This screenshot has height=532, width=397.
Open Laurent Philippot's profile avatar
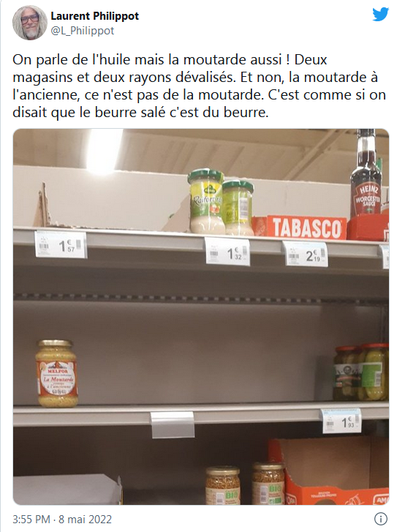click(x=30, y=23)
